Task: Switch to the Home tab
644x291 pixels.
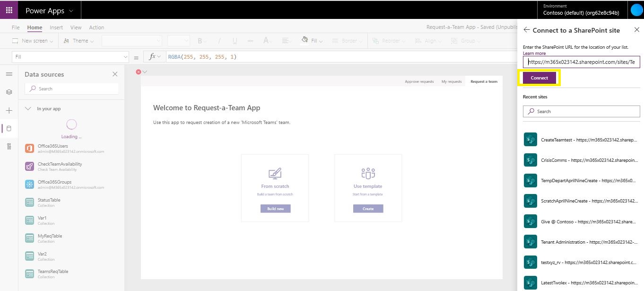Action: 35,27
